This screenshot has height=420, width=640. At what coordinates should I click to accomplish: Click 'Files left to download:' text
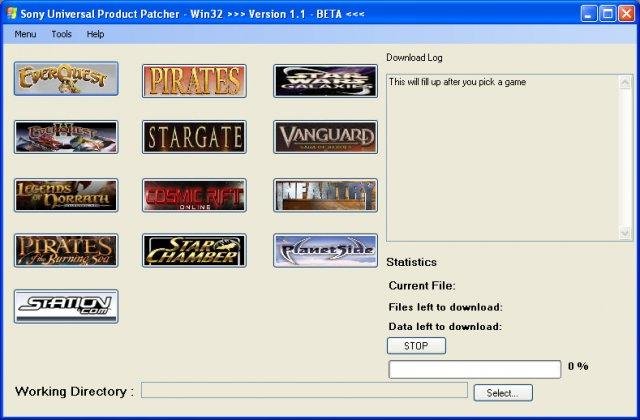(446, 307)
